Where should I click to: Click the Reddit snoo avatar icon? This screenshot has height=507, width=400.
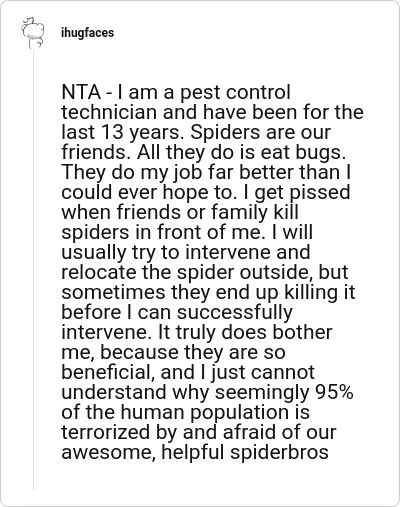(x=33, y=33)
